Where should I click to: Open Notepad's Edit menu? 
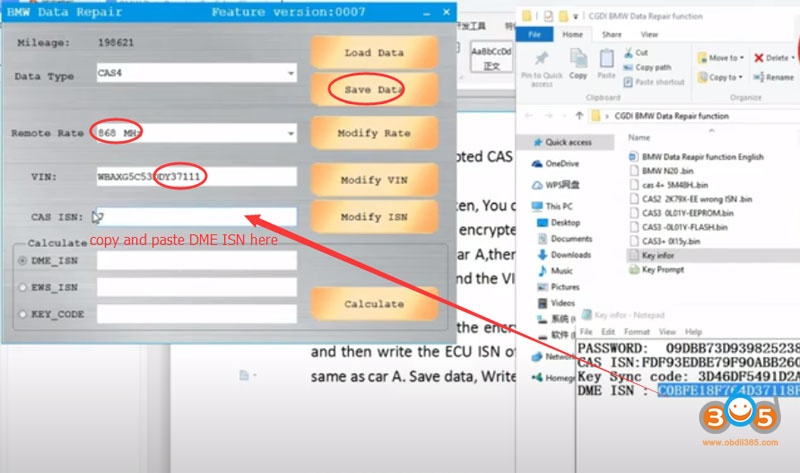tap(608, 332)
